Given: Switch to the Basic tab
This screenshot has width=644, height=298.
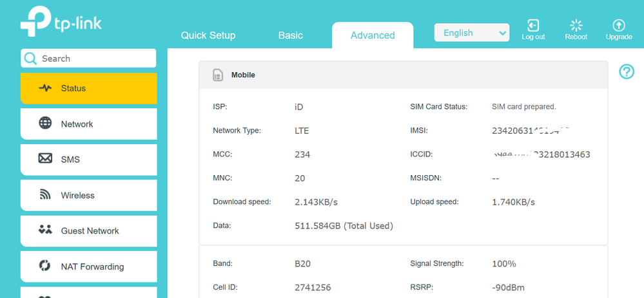Looking at the screenshot, I should click(290, 35).
